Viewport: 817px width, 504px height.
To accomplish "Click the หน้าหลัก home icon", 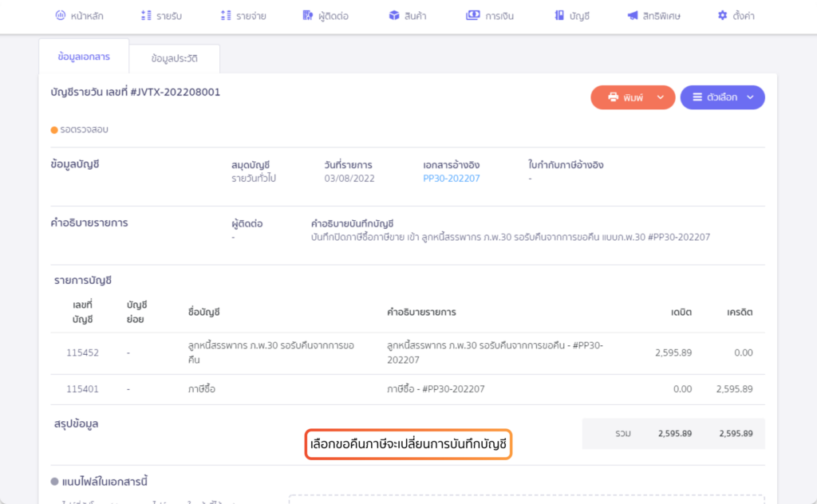I will [x=61, y=16].
